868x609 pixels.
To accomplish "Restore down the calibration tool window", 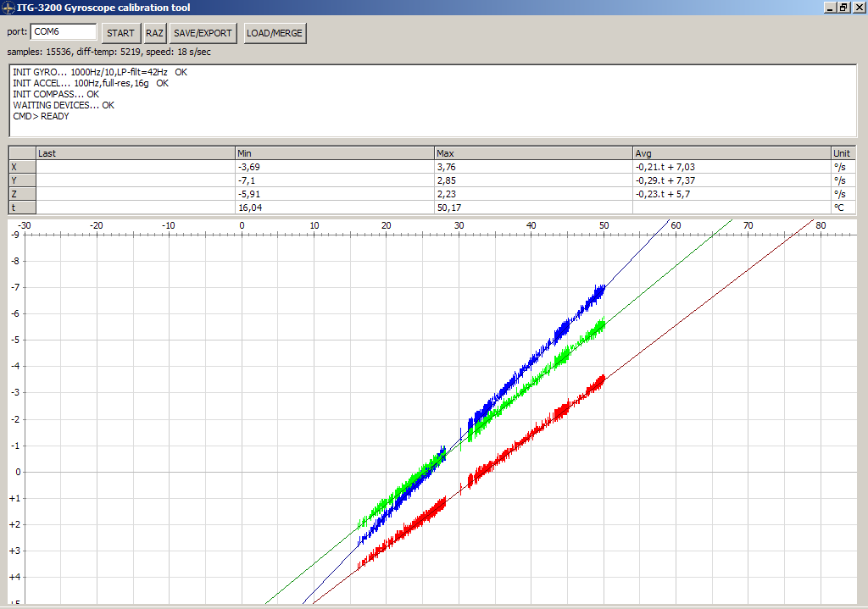I will click(843, 8).
